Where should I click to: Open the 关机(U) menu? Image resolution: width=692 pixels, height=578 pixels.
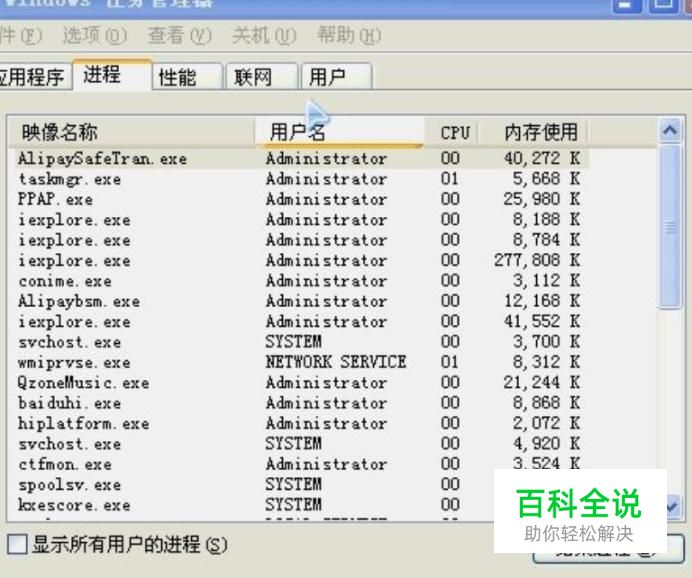(x=264, y=35)
